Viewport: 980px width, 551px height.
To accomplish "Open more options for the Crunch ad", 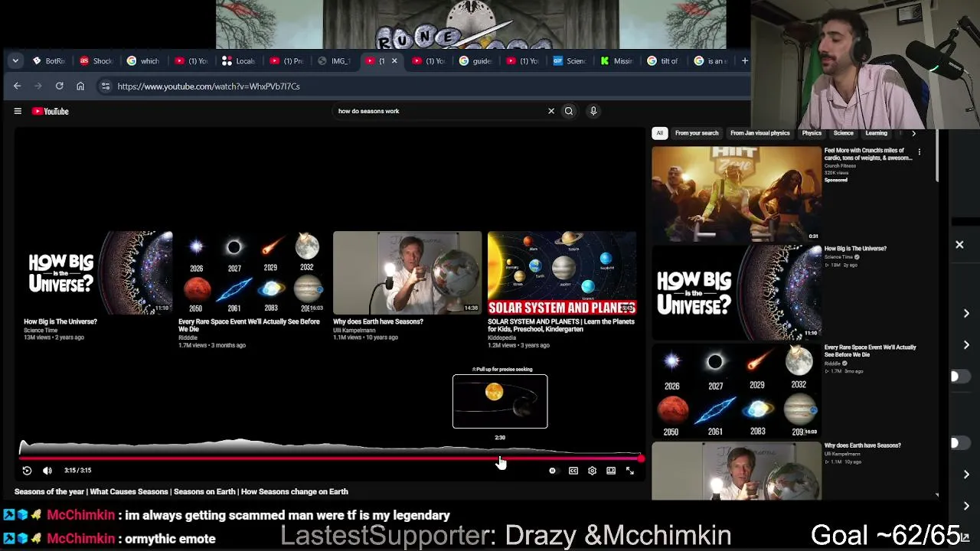I will [x=920, y=152].
